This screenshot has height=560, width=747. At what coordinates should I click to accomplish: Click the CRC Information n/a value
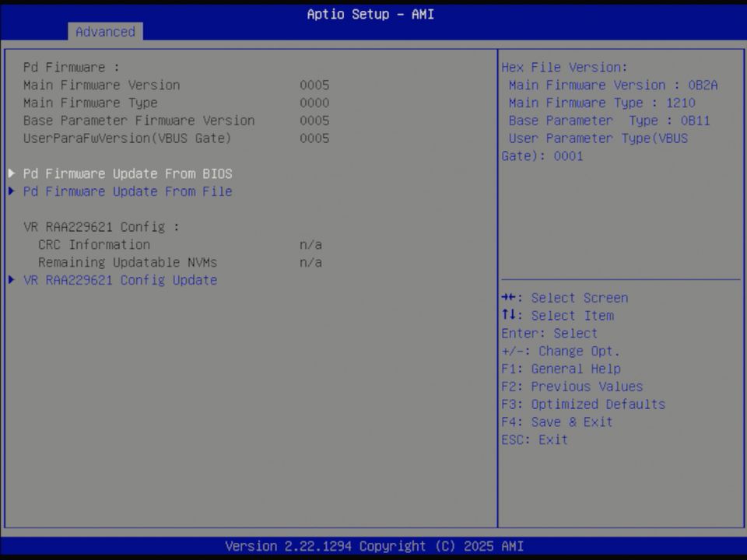pos(310,244)
